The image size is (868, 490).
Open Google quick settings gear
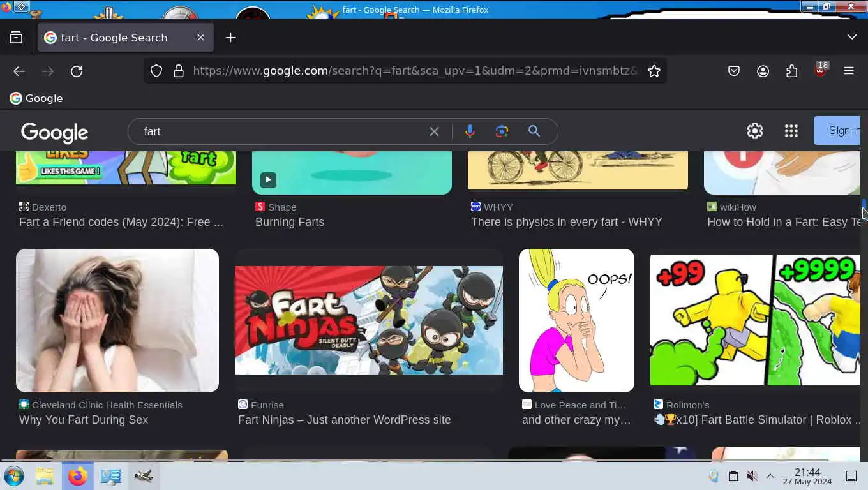[x=755, y=131]
